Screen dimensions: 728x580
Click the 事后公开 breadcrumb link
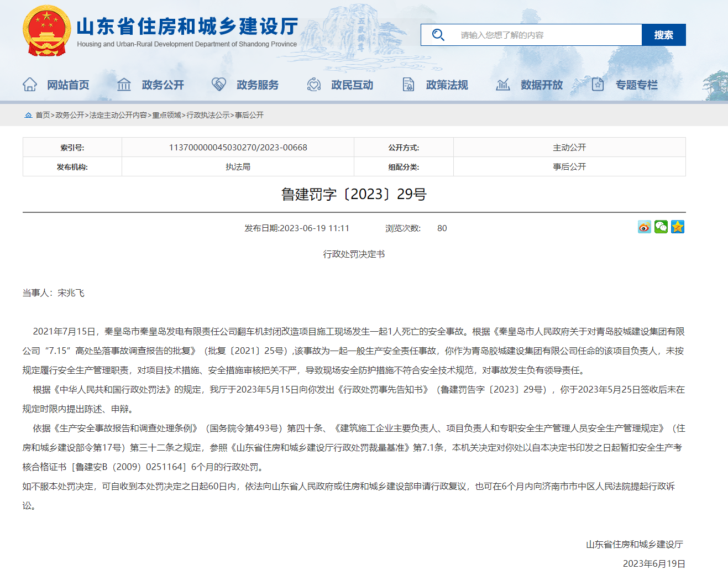[x=249, y=115]
